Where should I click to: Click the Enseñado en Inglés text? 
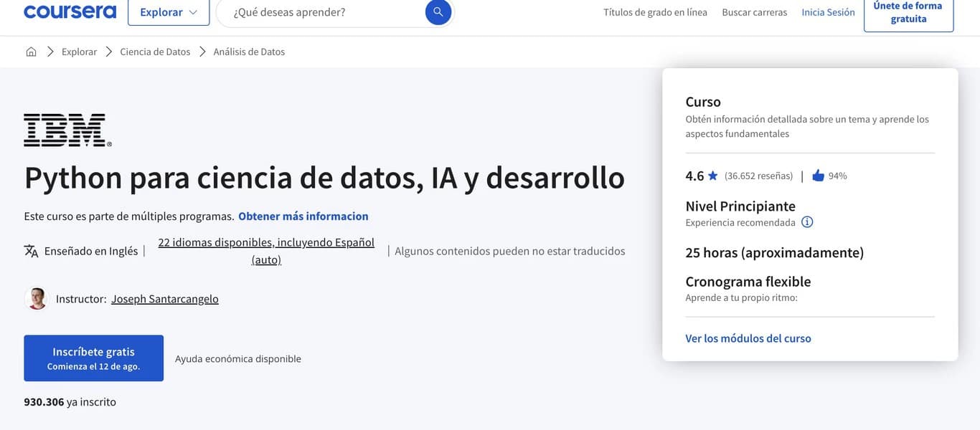click(91, 251)
